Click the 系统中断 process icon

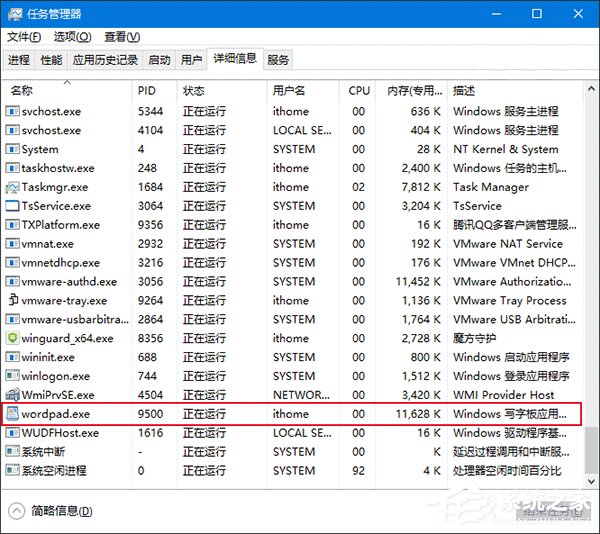pyautogui.click(x=12, y=451)
